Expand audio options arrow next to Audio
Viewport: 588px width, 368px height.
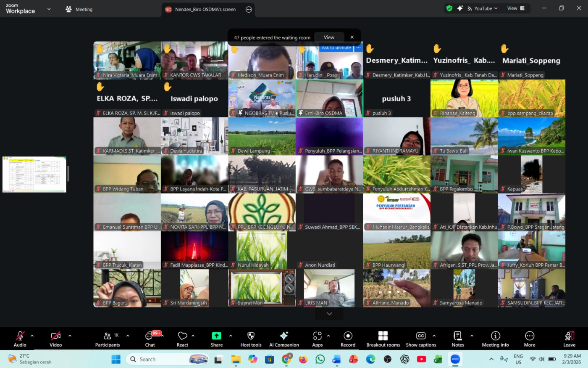click(x=32, y=336)
